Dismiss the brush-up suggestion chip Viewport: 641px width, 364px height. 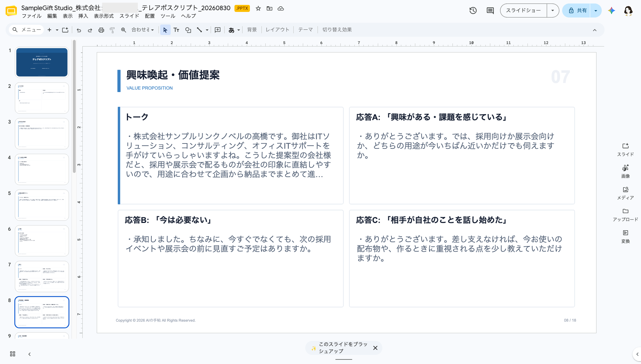(375, 348)
